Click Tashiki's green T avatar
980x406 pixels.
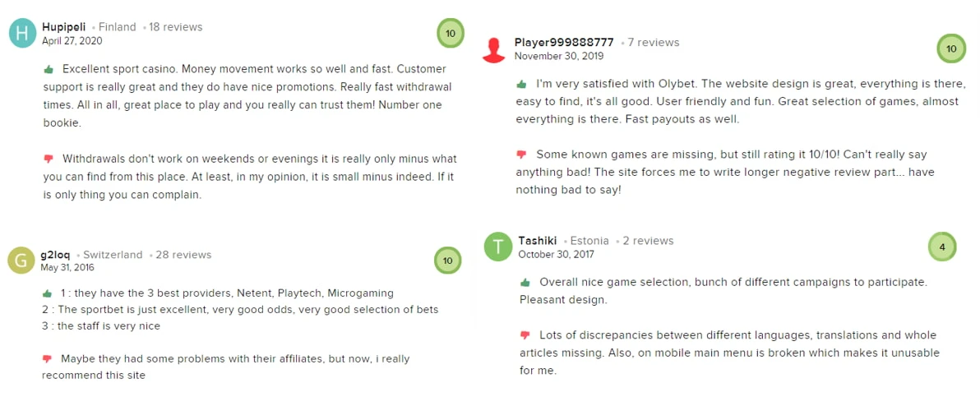498,247
